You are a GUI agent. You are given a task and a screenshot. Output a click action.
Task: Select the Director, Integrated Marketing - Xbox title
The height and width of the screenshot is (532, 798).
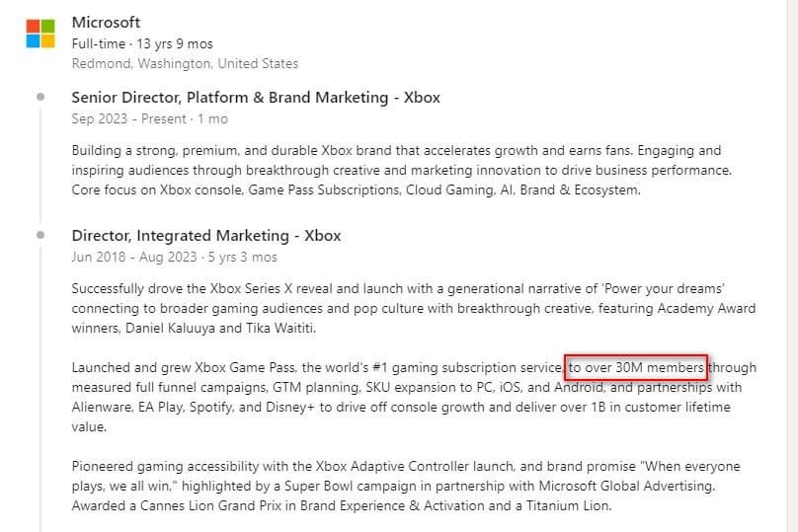click(x=205, y=236)
